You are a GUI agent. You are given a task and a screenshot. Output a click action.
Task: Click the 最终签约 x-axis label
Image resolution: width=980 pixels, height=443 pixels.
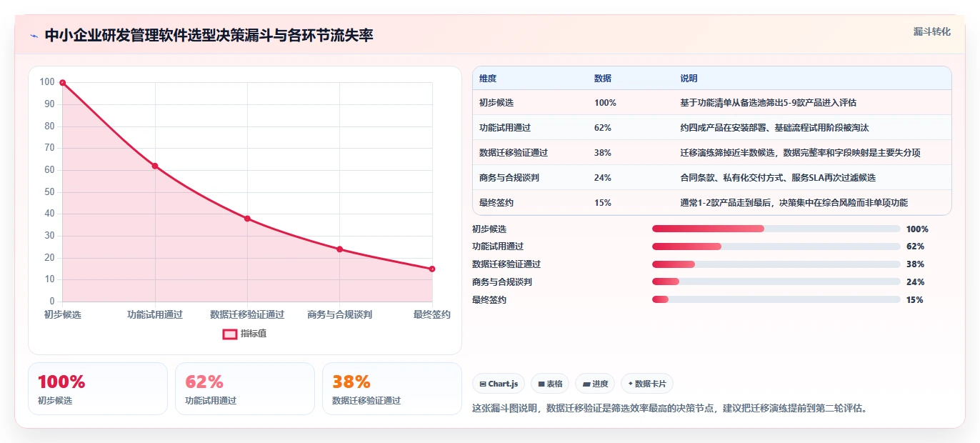pyautogui.click(x=432, y=314)
